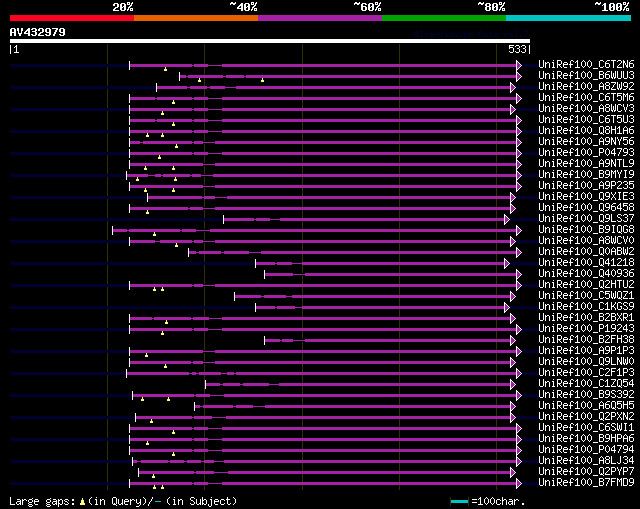Open UniRef100_Q96458 hit
Screen dimensions: 640x509
pos(586,208)
